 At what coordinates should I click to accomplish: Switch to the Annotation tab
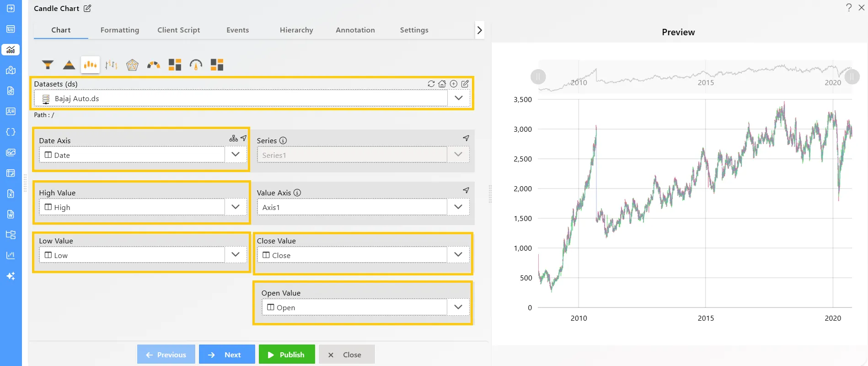(355, 30)
